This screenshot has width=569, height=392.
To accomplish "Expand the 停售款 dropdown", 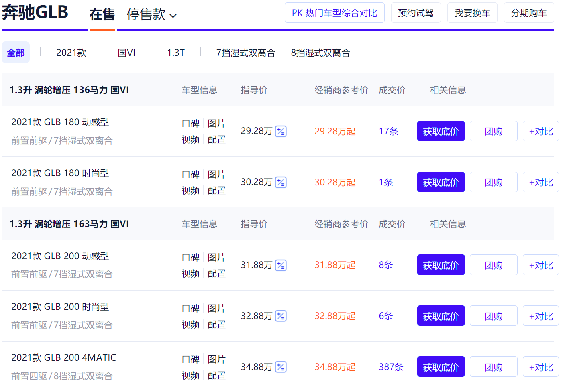I will point(152,15).
